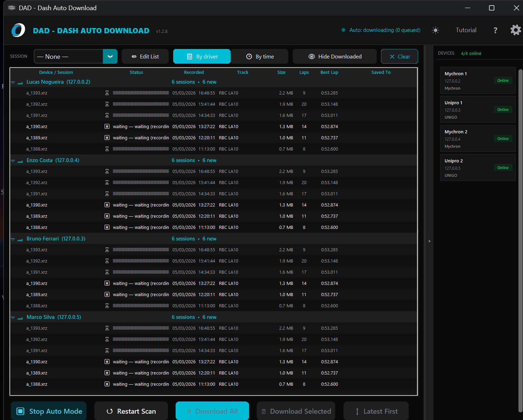The width and height of the screenshot is (523, 420).
Task: Sort by Track column header
Action: click(x=242, y=72)
